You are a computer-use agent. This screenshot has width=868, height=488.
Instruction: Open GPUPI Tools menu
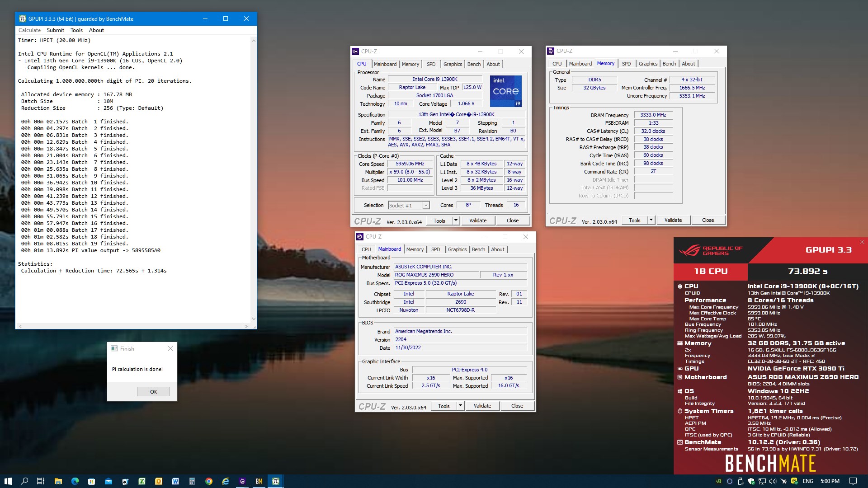click(x=76, y=30)
